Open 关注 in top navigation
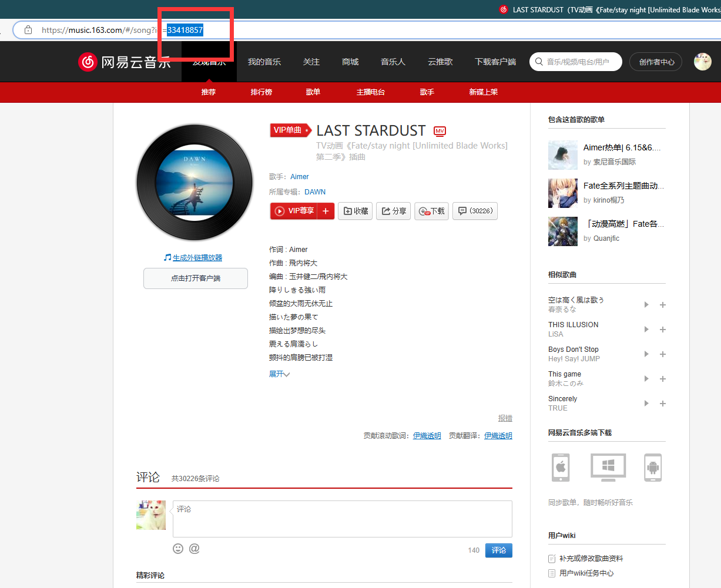 coord(311,62)
